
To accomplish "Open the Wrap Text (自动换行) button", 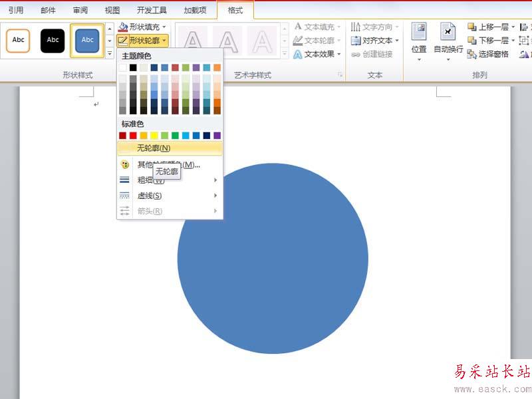I will (x=448, y=41).
